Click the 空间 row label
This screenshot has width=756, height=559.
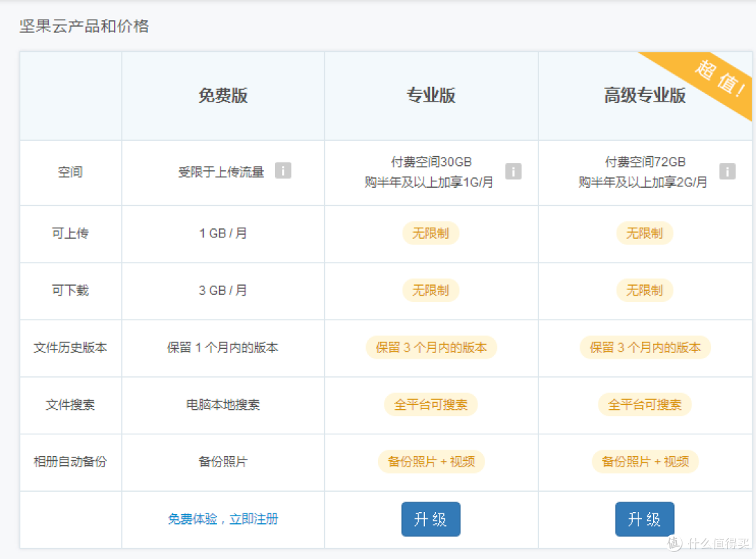(x=71, y=172)
